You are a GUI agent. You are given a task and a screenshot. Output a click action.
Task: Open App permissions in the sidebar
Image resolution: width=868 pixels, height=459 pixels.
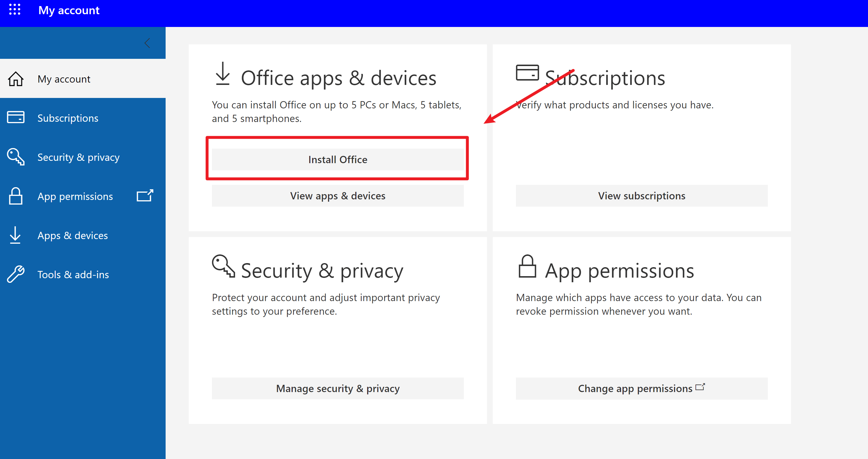83,196
